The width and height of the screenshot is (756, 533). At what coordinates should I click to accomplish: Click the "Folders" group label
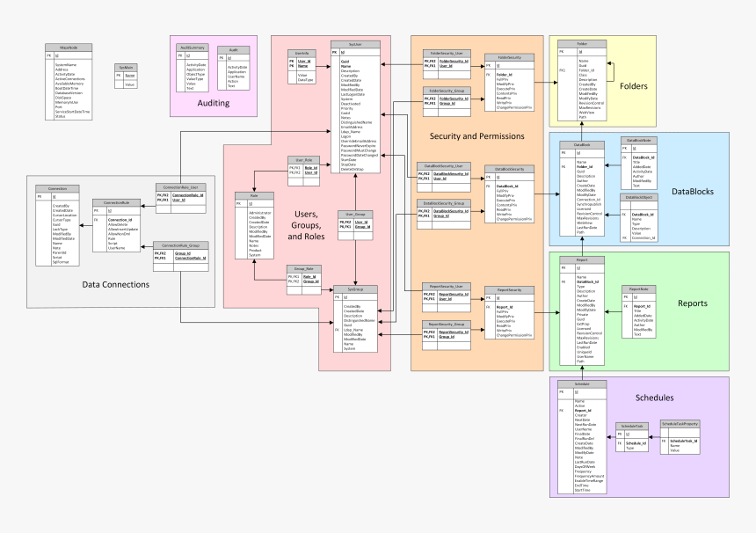pyautogui.click(x=634, y=86)
